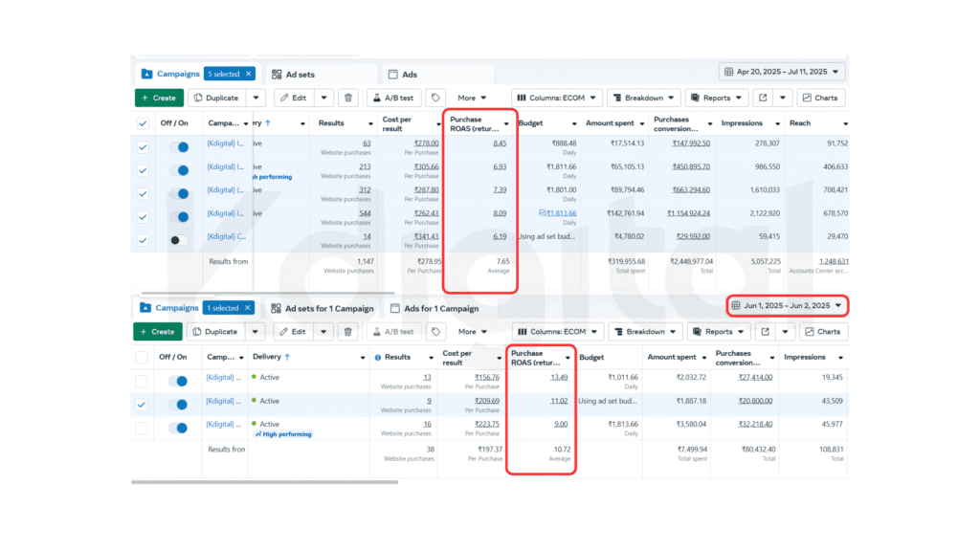Click the info icon beside Results in bottom table
980x551 pixels.
pos(377,358)
